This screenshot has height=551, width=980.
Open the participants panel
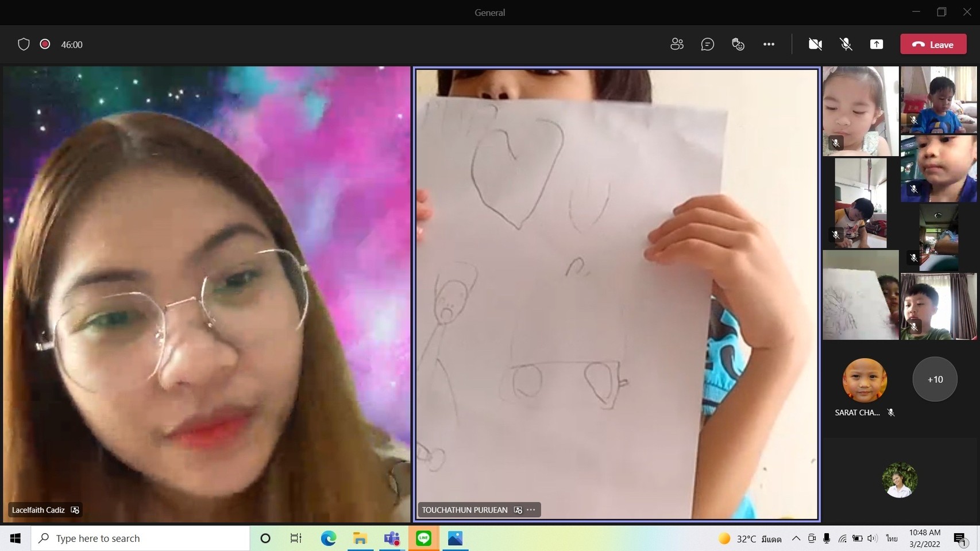pyautogui.click(x=677, y=44)
